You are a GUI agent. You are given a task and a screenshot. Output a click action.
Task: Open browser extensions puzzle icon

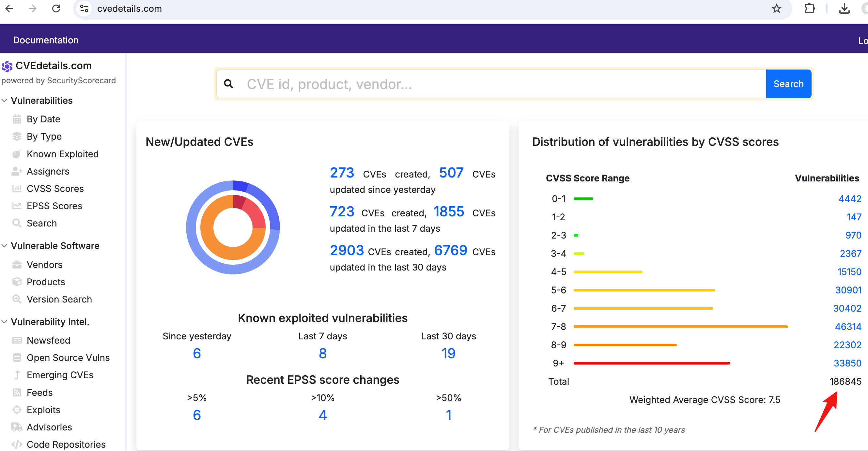coord(809,9)
